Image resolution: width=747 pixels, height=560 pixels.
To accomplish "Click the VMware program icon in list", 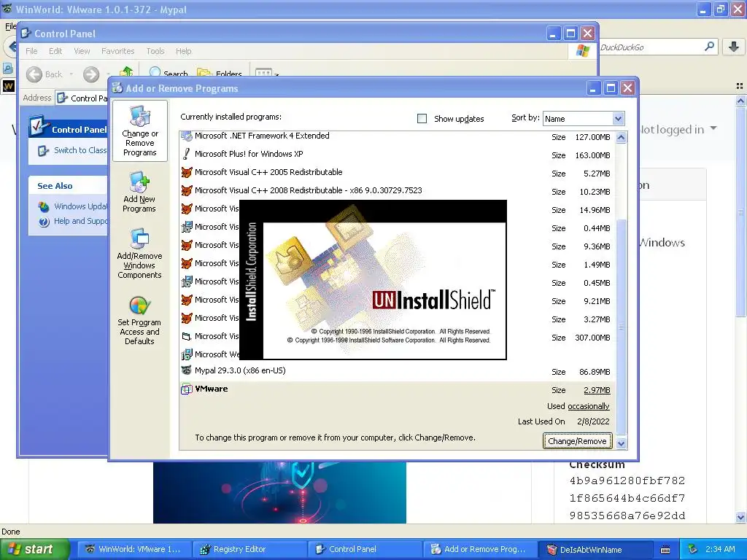I will point(186,389).
